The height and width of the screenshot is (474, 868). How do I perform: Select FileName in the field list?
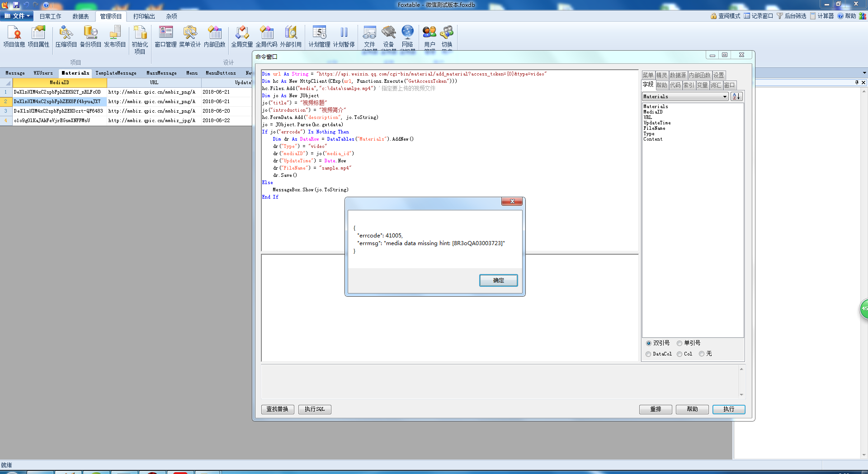point(654,128)
